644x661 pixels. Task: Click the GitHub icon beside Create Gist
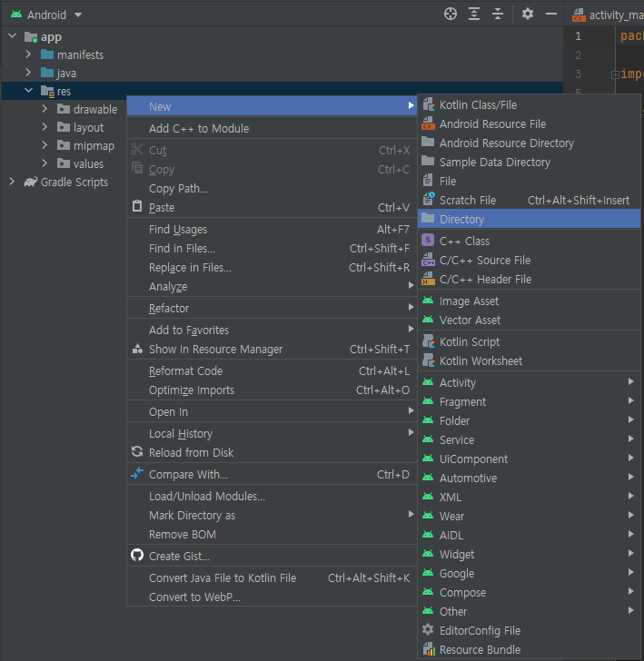(x=137, y=555)
